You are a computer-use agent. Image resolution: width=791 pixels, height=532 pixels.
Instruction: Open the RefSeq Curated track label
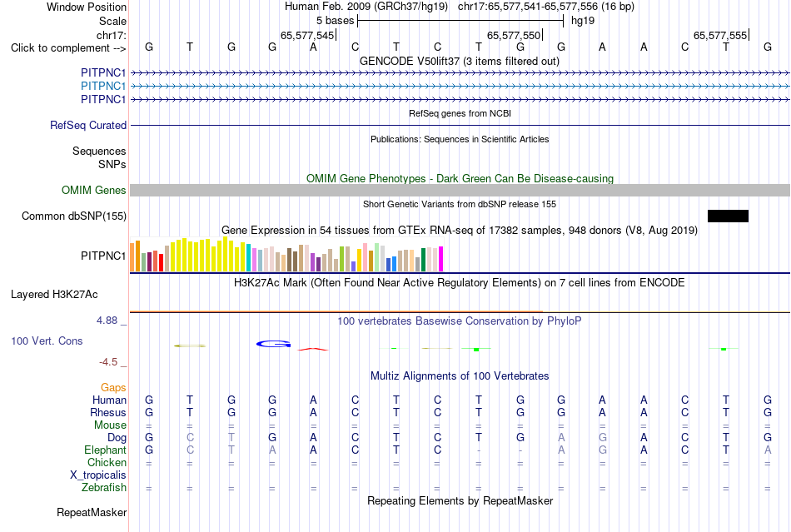click(87, 125)
